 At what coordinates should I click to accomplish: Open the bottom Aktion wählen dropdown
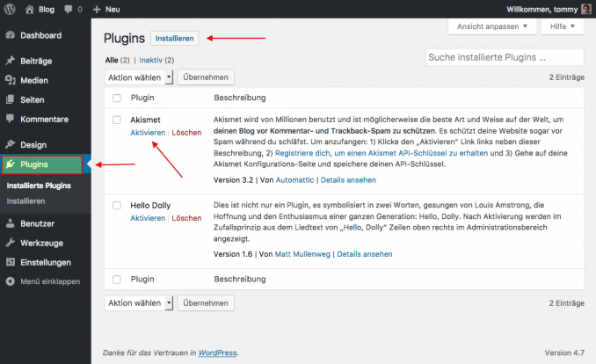pos(139,303)
